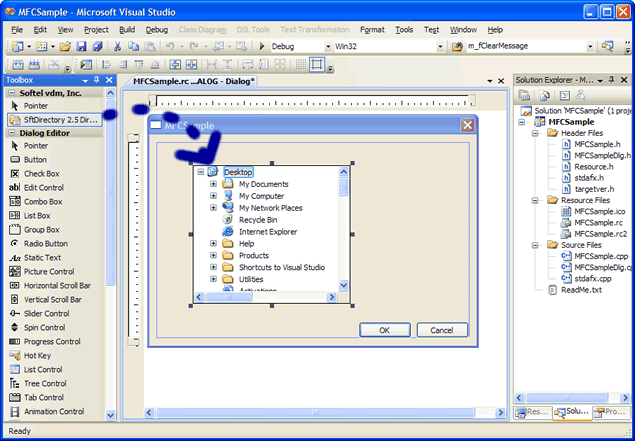Viewport: 635px width, 441px height.
Task: Choose the Picture Control toolbox item
Action: point(49,271)
